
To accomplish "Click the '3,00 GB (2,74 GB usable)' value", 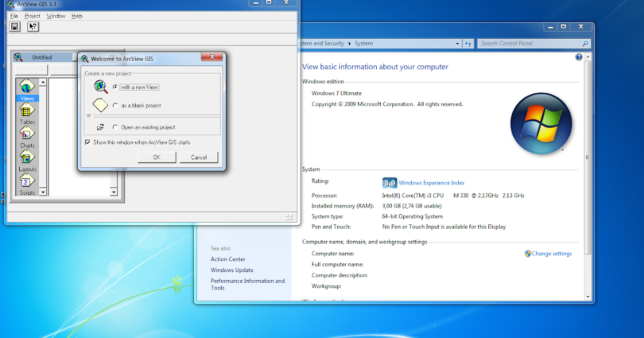I will coord(412,206).
